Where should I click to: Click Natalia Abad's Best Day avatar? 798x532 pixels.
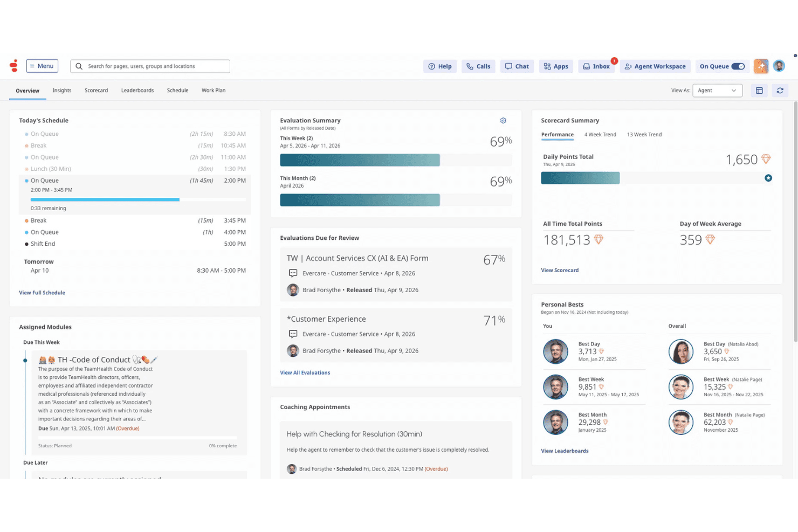[x=681, y=351]
